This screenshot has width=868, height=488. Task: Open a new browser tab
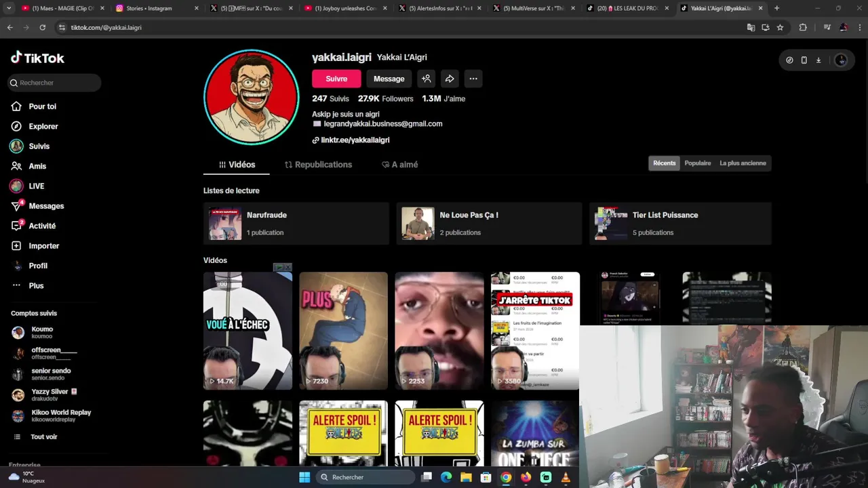[776, 8]
